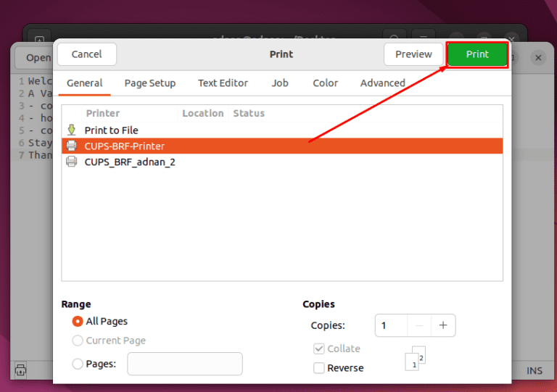Enable the Reverse checkbox

click(319, 368)
